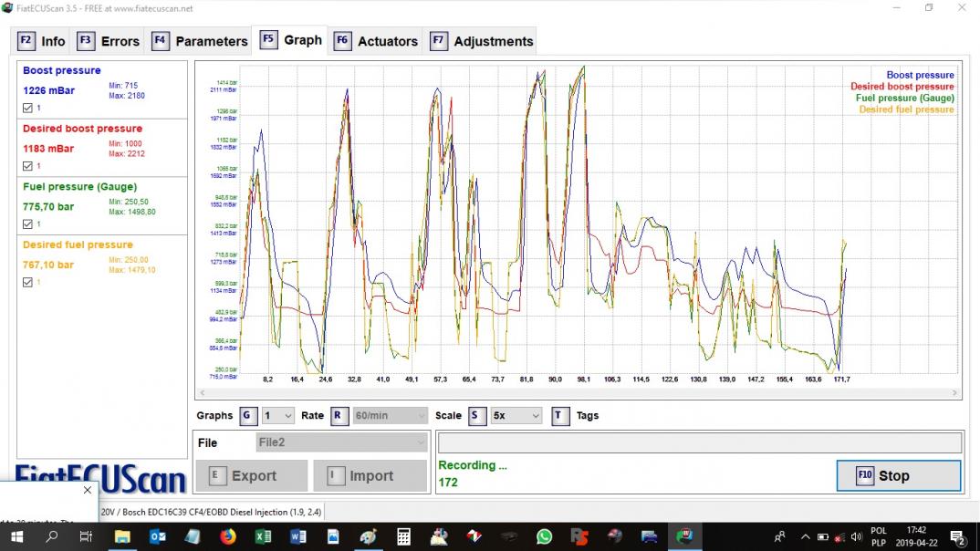Launch Excel from the taskbar

pos(263,536)
